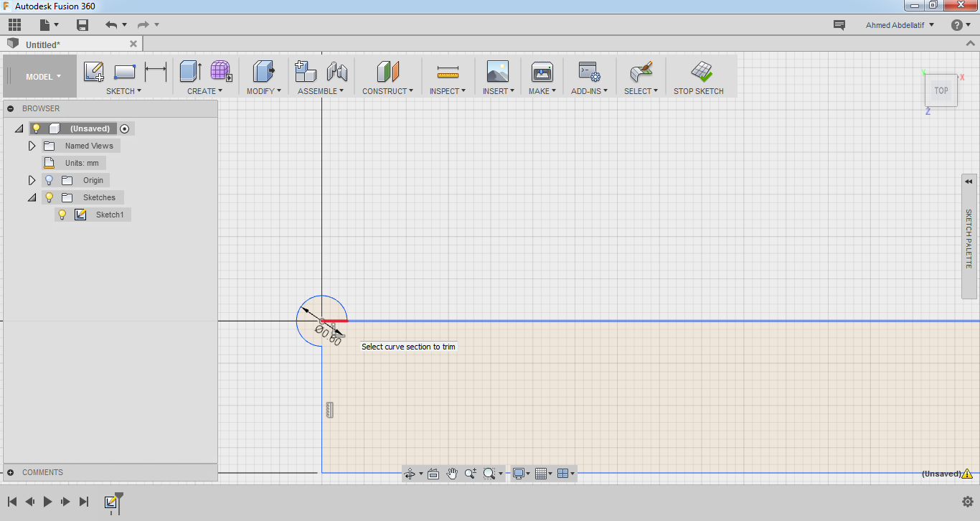Select the Insert image icon
The width and height of the screenshot is (980, 521).
pyautogui.click(x=497, y=71)
